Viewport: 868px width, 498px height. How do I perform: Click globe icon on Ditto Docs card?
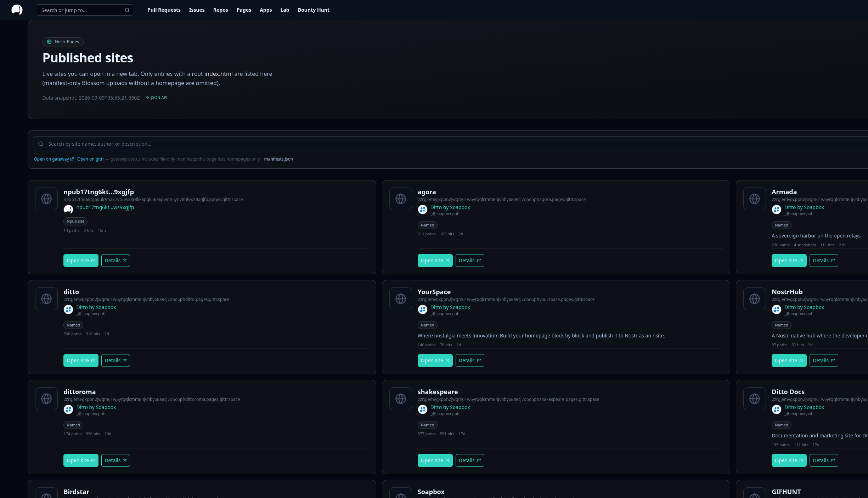755,399
